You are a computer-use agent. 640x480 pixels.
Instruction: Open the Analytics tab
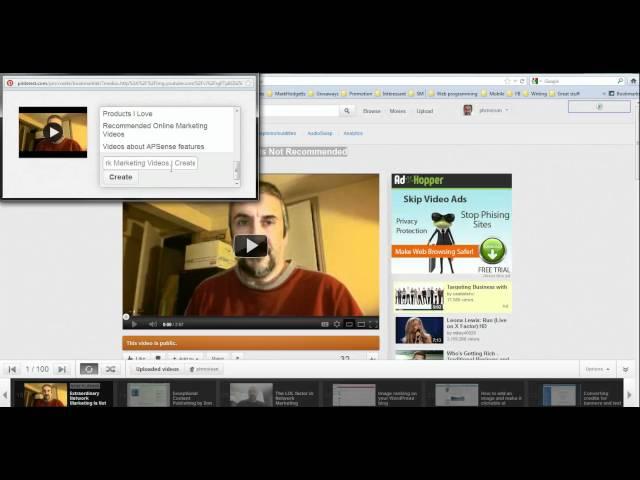[x=353, y=133]
